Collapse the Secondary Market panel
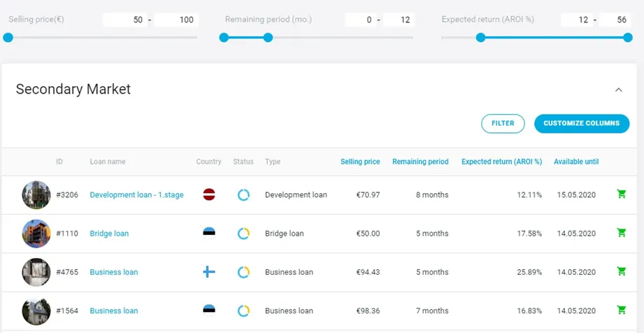This screenshot has height=333, width=644. (619, 90)
